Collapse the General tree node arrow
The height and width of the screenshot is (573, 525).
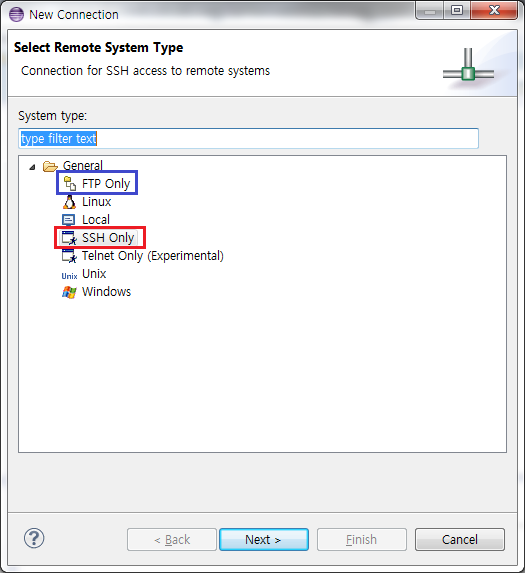pos(33,167)
